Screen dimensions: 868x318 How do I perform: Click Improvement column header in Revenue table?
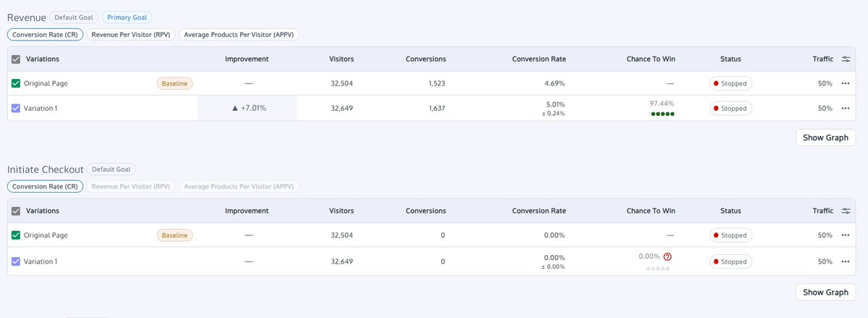coord(247,59)
